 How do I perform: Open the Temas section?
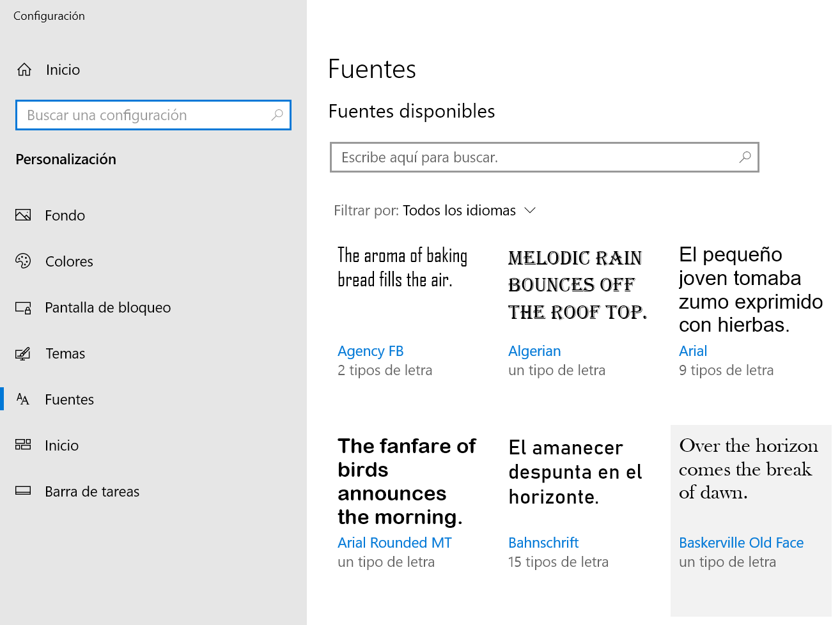[153, 353]
